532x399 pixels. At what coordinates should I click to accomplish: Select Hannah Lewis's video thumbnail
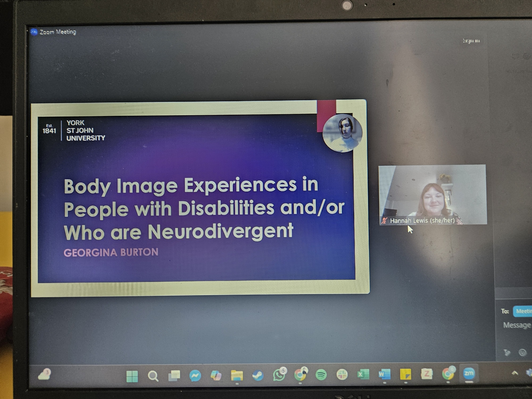[433, 195]
